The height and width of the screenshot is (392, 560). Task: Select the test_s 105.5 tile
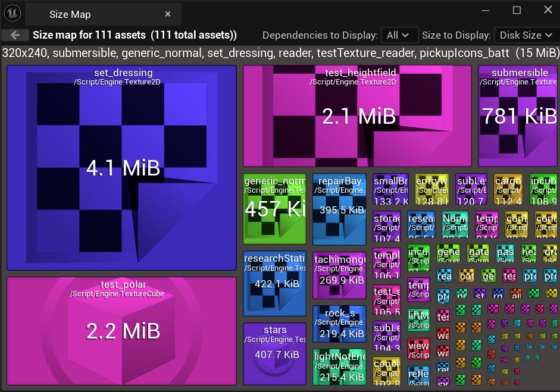tap(387, 300)
